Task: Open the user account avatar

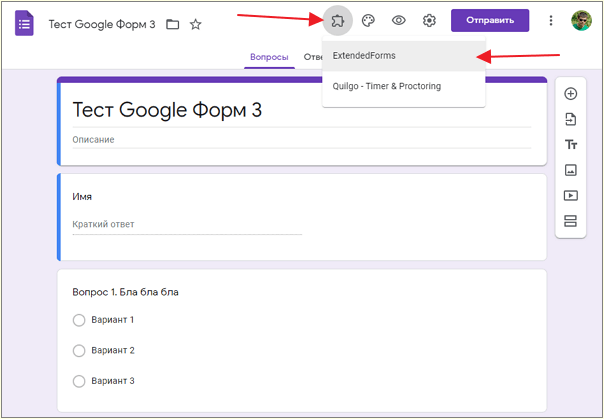Action: pyautogui.click(x=581, y=21)
